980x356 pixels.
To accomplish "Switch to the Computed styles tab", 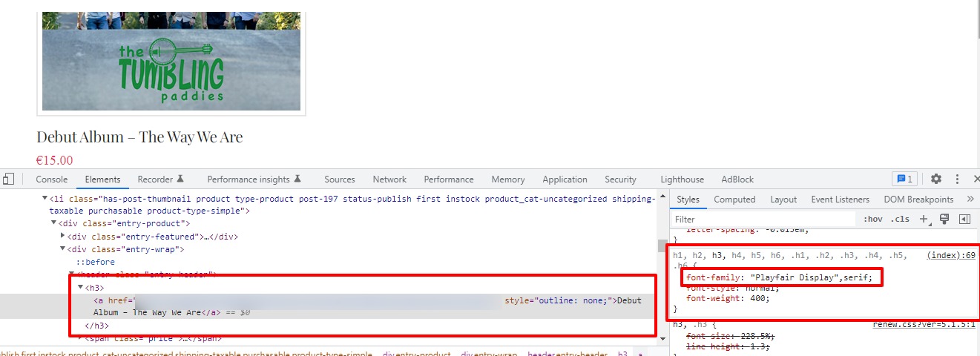I will click(734, 200).
